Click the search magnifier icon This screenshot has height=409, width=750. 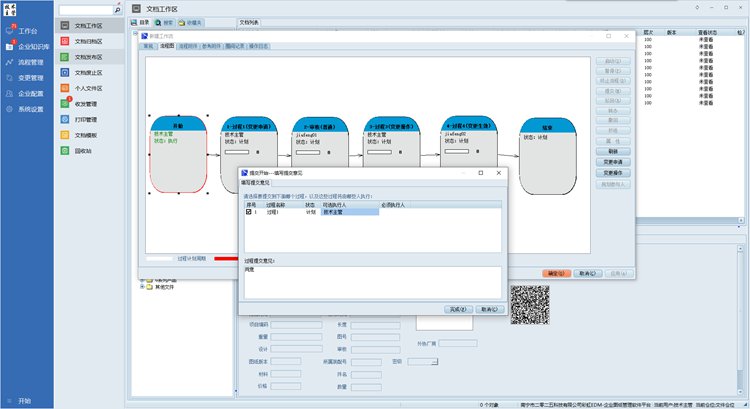click(x=118, y=9)
